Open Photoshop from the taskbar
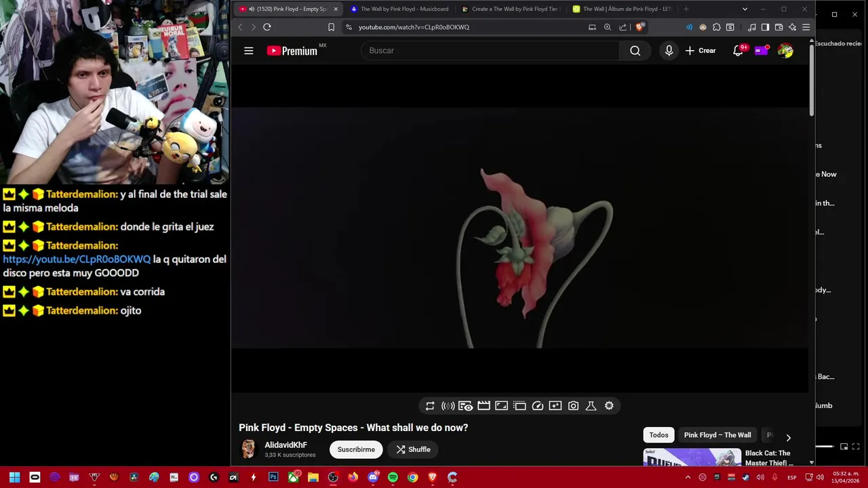Image resolution: width=868 pixels, height=488 pixels. [x=273, y=477]
